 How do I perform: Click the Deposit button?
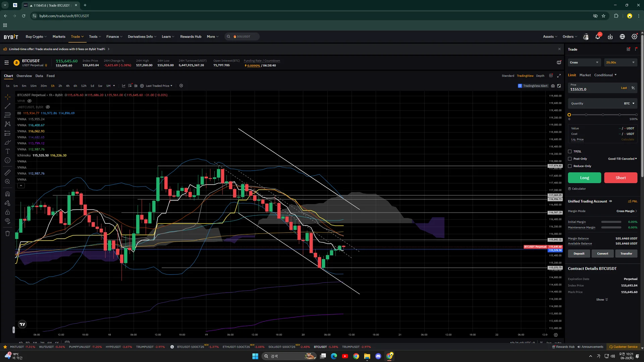[579, 254]
